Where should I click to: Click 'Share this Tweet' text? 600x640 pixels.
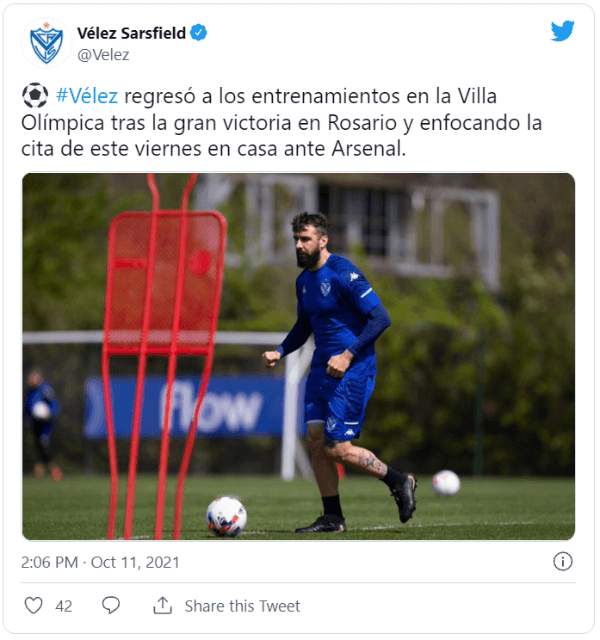pos(242,606)
